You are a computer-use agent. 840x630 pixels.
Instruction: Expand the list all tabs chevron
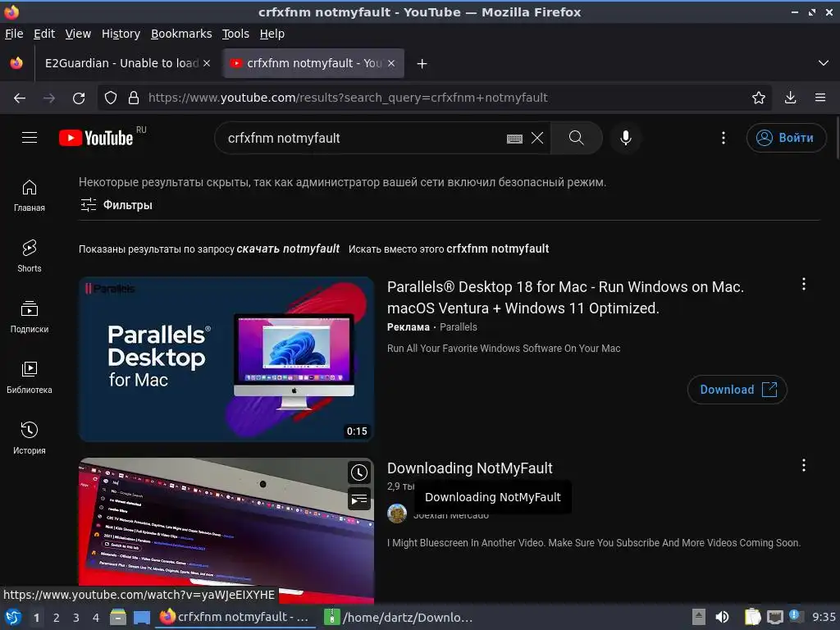pos(824,63)
